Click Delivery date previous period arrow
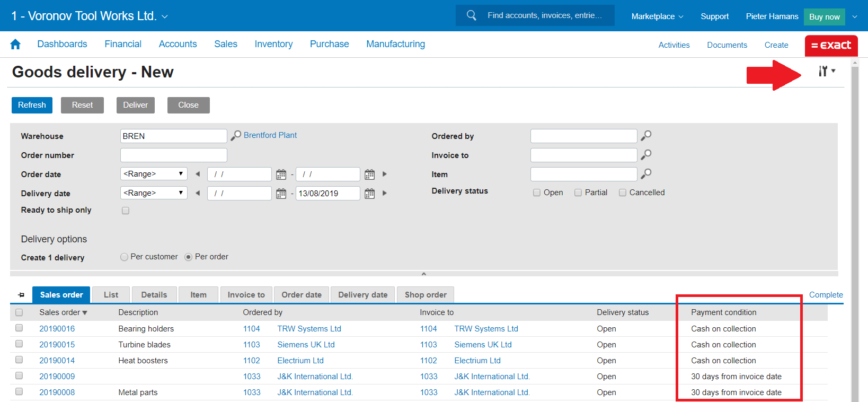The width and height of the screenshot is (868, 402). (x=198, y=193)
